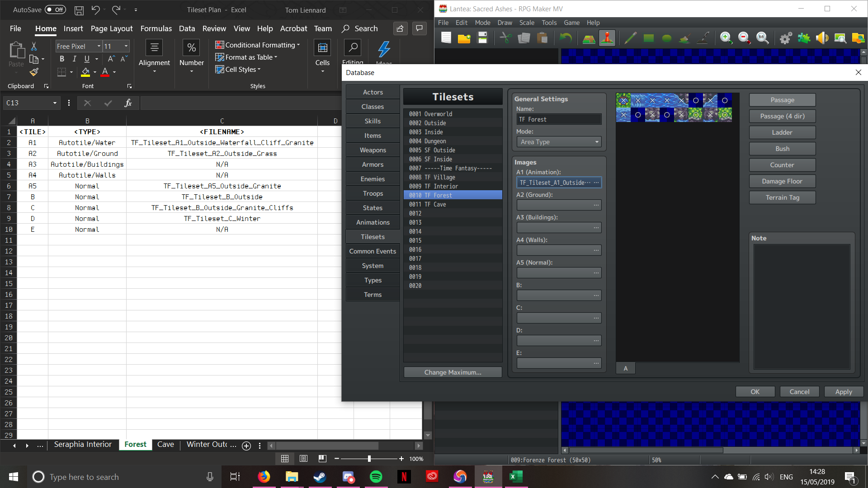Open the Plugin Manager puzzle icon

click(x=804, y=38)
